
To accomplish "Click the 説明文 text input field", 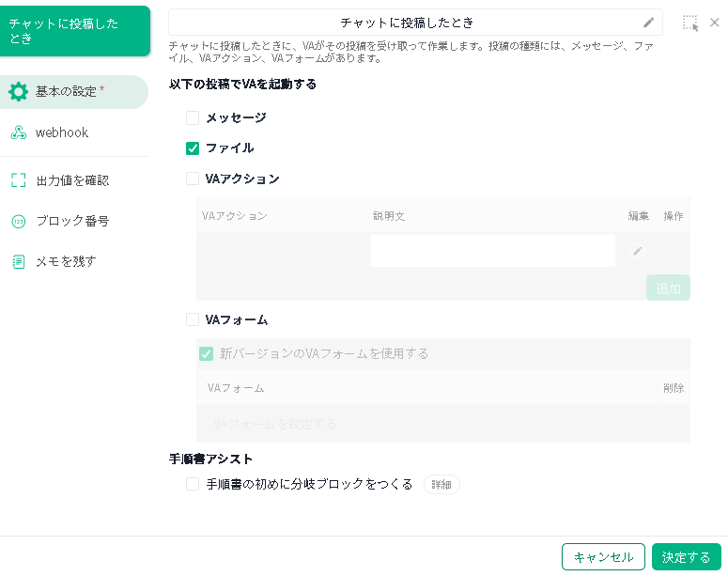I will tap(492, 251).
